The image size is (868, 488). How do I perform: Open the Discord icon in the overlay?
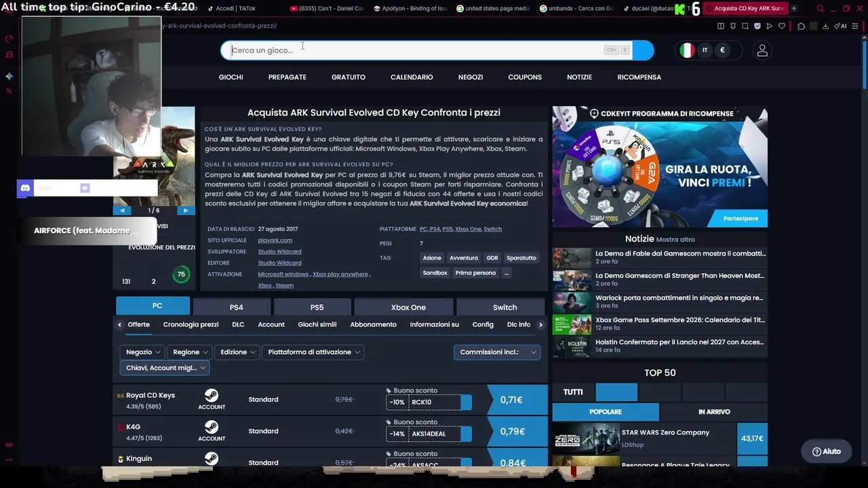click(x=25, y=188)
